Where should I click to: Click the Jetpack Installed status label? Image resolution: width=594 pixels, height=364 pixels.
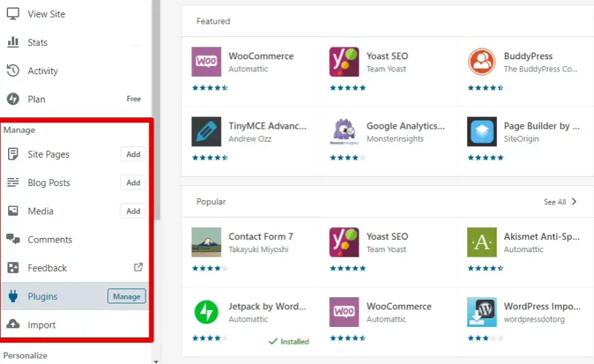(x=289, y=342)
